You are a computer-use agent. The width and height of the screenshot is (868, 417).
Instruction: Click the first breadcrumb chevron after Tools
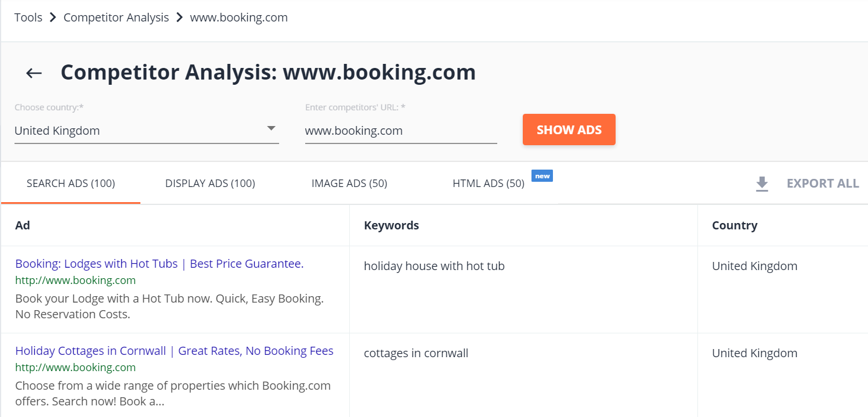[x=53, y=17]
